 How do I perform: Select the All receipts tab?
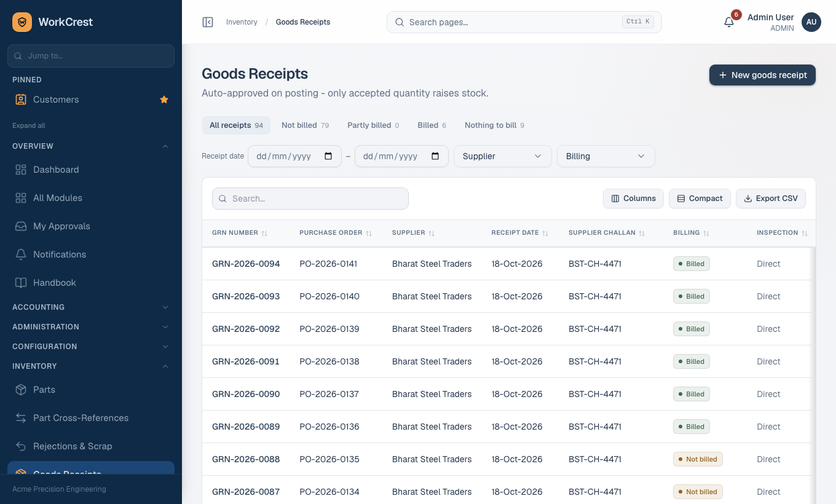point(237,125)
